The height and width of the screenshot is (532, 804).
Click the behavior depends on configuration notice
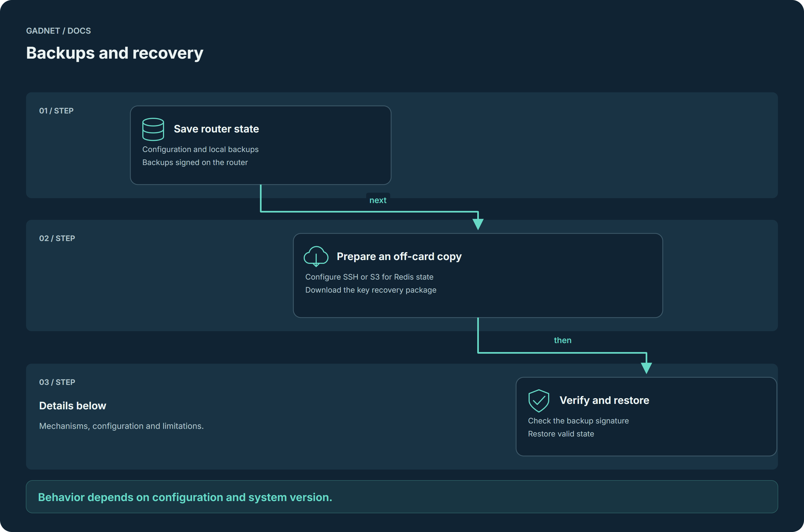pyautogui.click(x=402, y=497)
